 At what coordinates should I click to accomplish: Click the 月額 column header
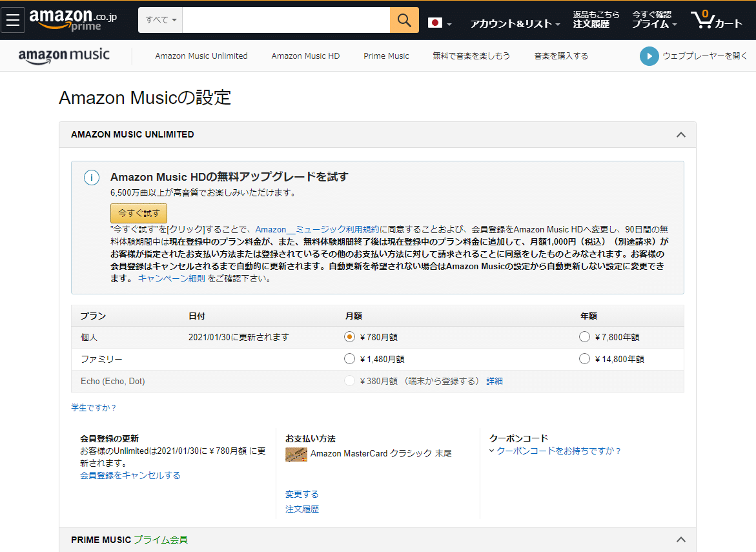pos(353,316)
